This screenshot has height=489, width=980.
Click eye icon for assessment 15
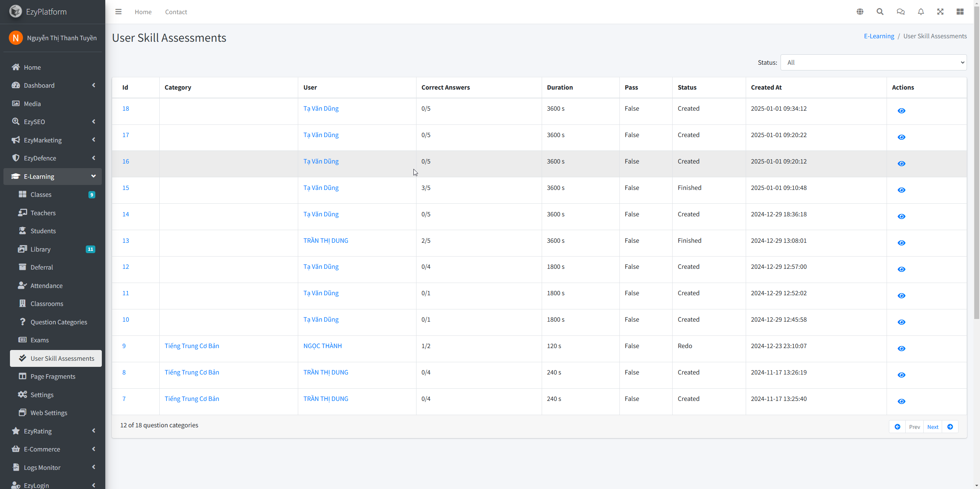tap(901, 190)
